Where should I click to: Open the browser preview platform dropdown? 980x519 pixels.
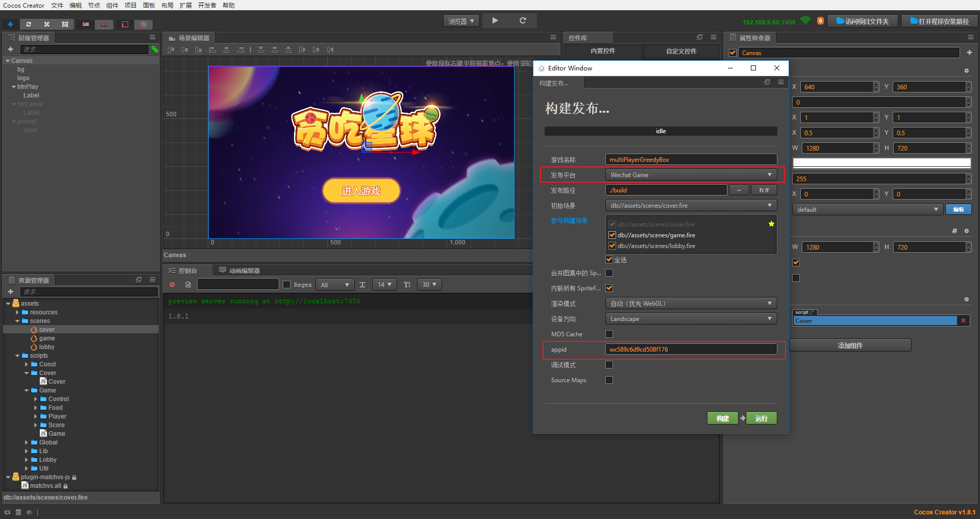tap(461, 21)
